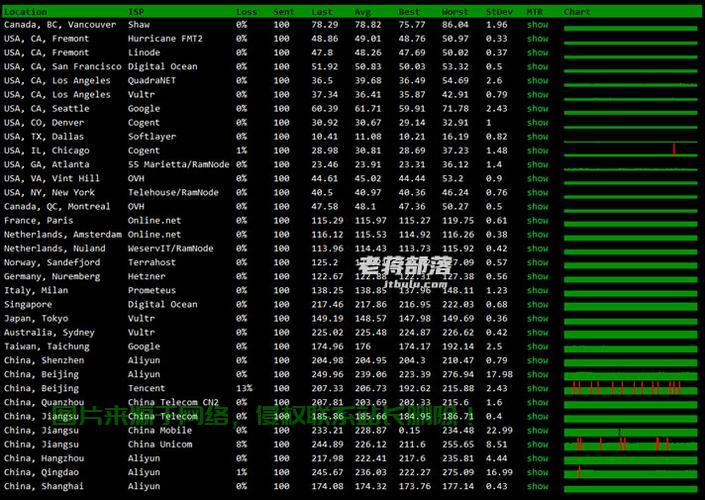The height and width of the screenshot is (500, 705).
Task: Open show link for Beijing Tencent
Action: tap(537, 388)
